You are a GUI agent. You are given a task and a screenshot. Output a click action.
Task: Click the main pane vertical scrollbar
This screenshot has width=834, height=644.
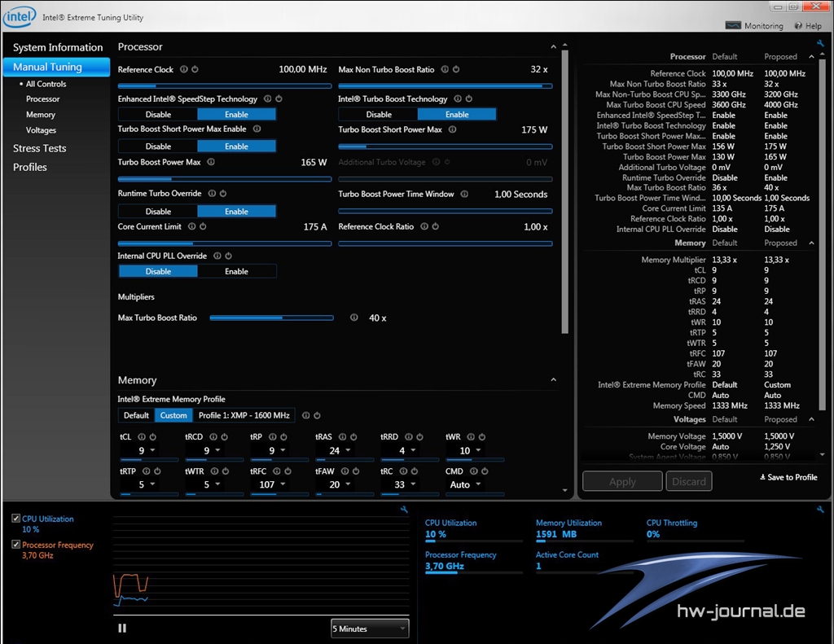tap(565, 191)
